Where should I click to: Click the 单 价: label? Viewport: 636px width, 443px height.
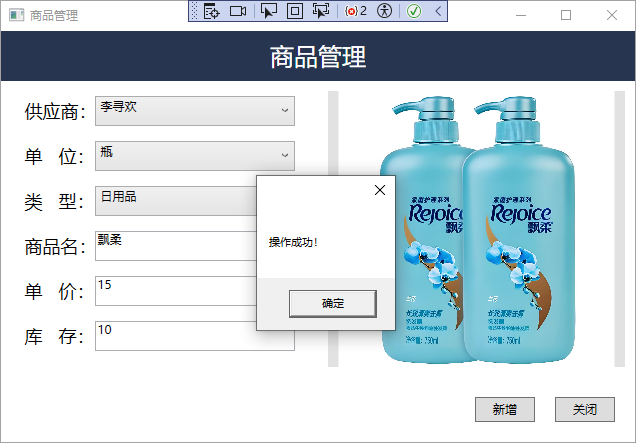(55, 292)
